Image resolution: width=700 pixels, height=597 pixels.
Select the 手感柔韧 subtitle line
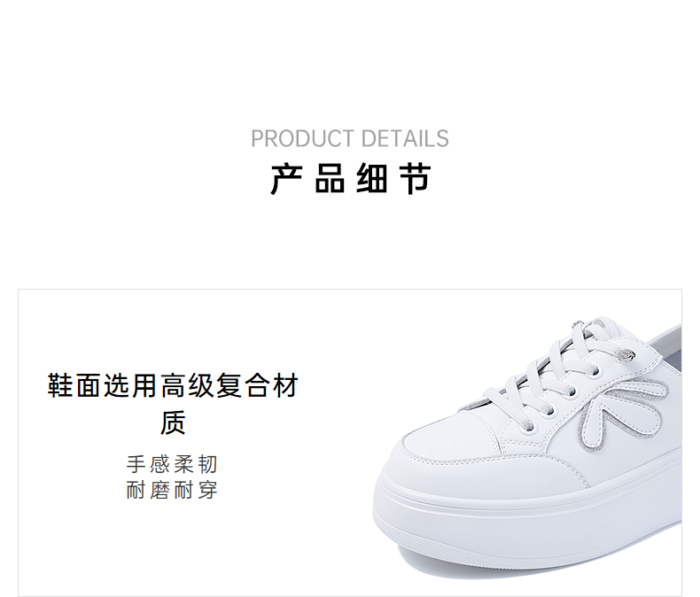click(172, 464)
